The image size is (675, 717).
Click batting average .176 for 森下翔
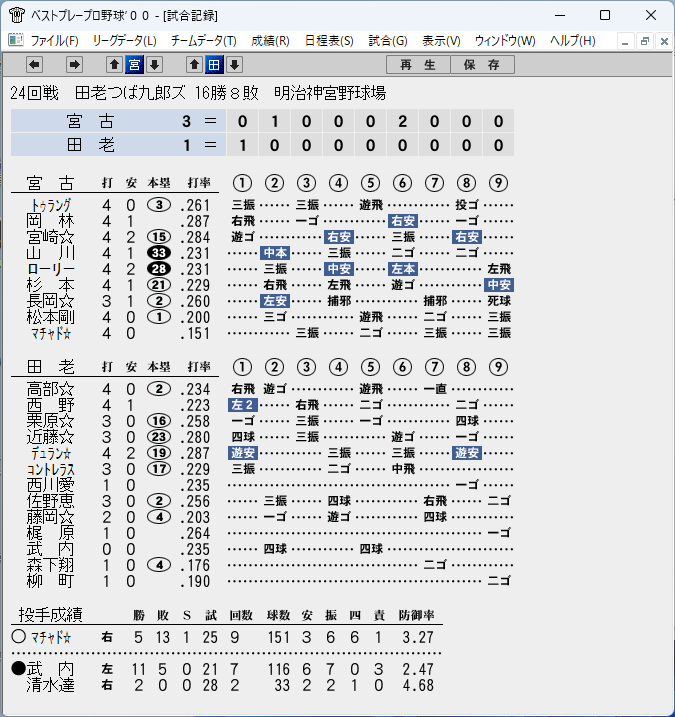pyautogui.click(x=195, y=565)
